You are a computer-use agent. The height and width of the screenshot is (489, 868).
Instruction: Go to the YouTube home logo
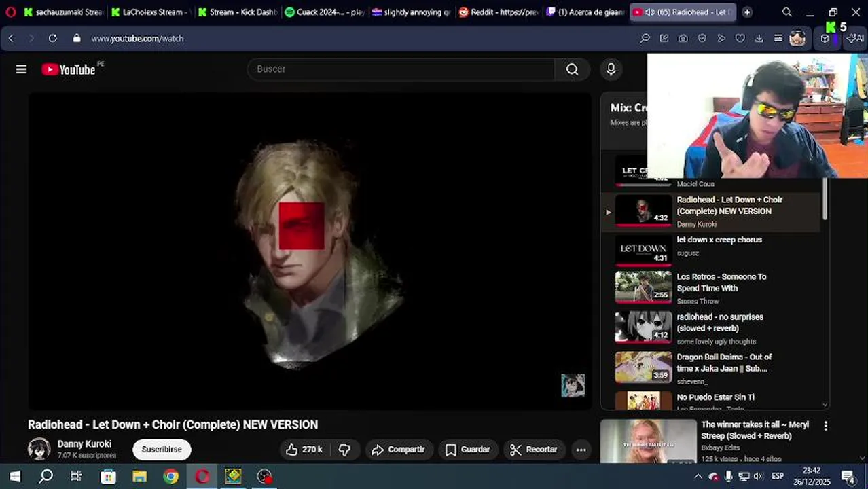pos(69,69)
